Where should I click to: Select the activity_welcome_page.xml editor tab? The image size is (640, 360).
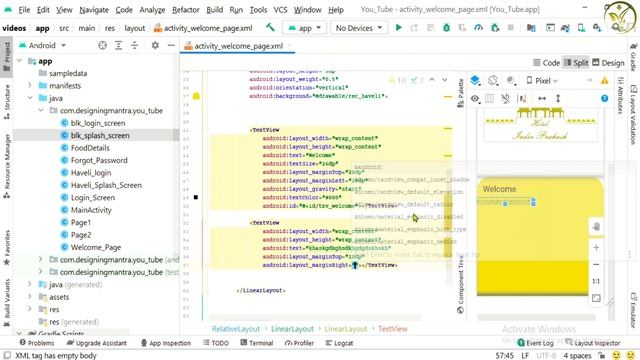pyautogui.click(x=238, y=46)
